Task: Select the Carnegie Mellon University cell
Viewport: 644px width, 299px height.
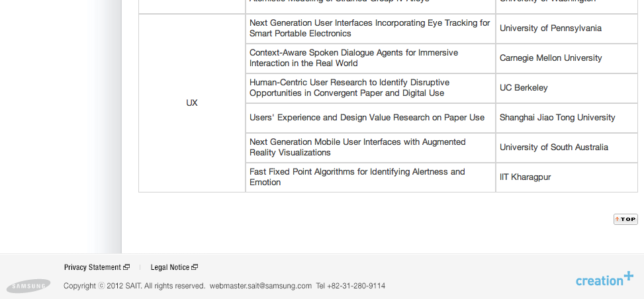Action: click(x=567, y=58)
